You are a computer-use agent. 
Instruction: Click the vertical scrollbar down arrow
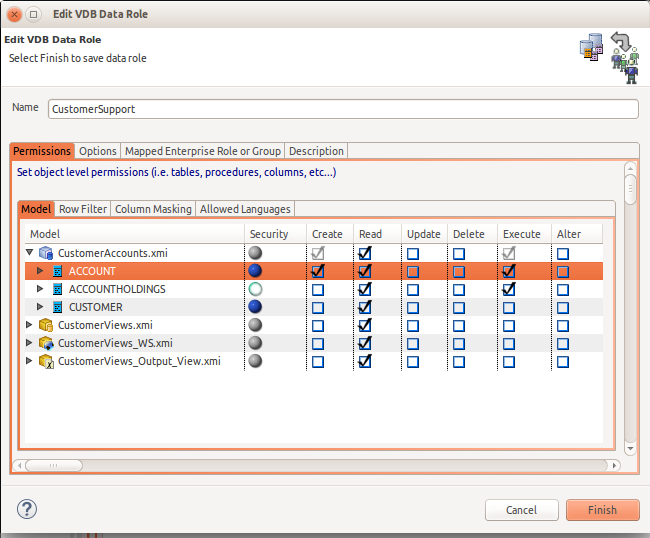point(630,448)
